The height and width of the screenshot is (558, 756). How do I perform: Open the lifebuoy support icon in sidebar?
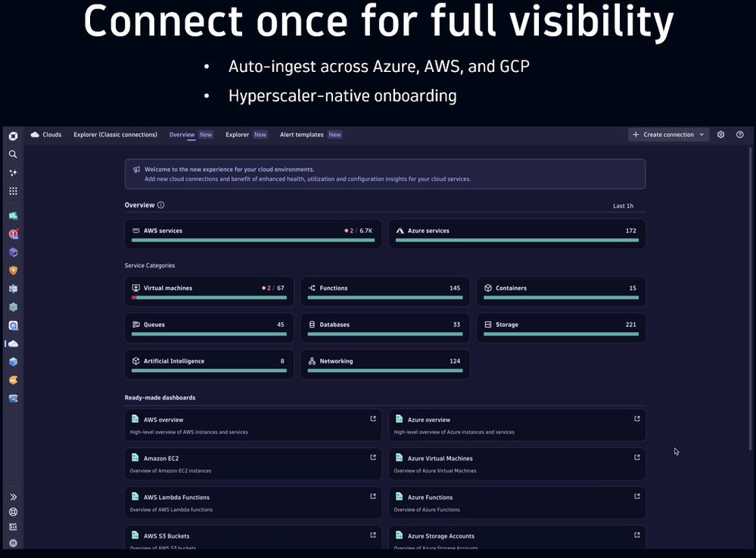pos(13,512)
